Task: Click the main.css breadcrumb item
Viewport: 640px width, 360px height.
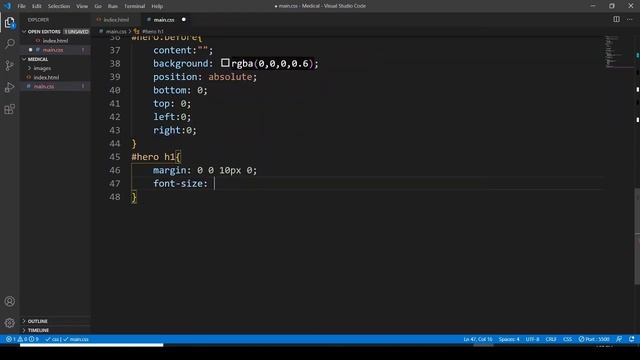Action: [x=116, y=31]
